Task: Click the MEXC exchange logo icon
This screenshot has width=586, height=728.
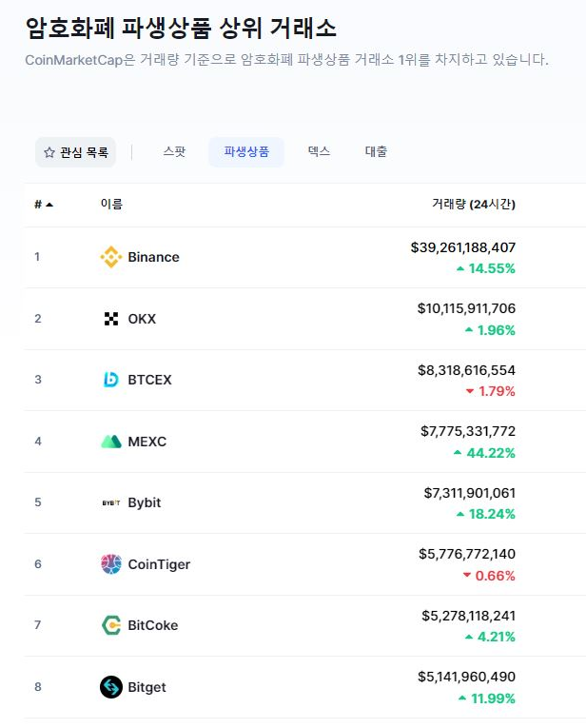Action: [111, 441]
